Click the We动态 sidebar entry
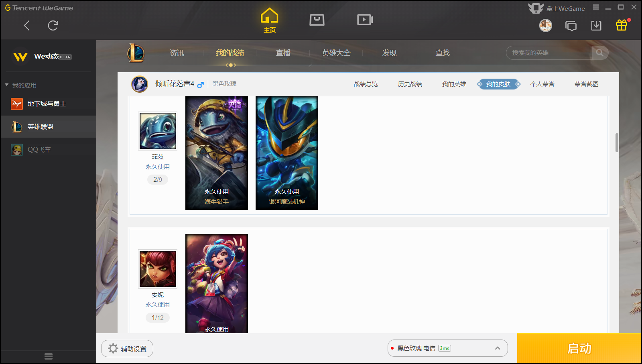642x364 pixels. point(48,57)
